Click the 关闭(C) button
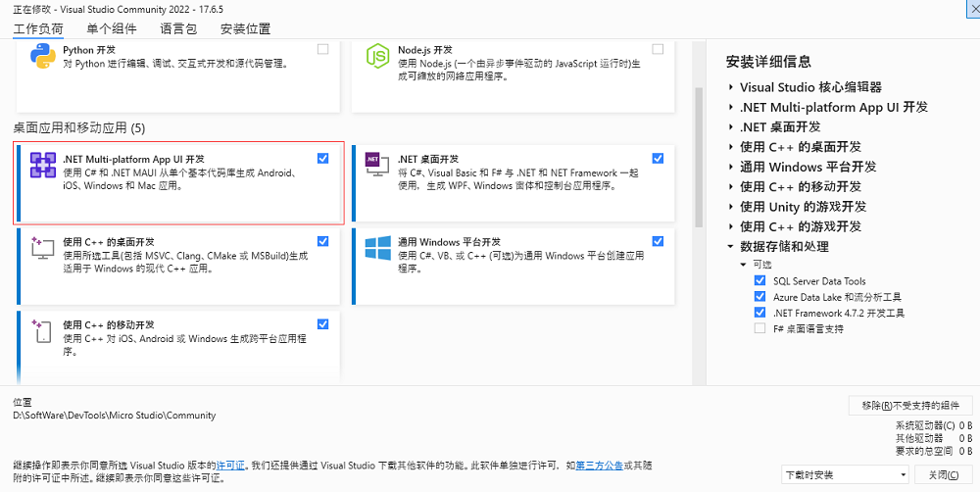The width and height of the screenshot is (980, 492). point(943,474)
